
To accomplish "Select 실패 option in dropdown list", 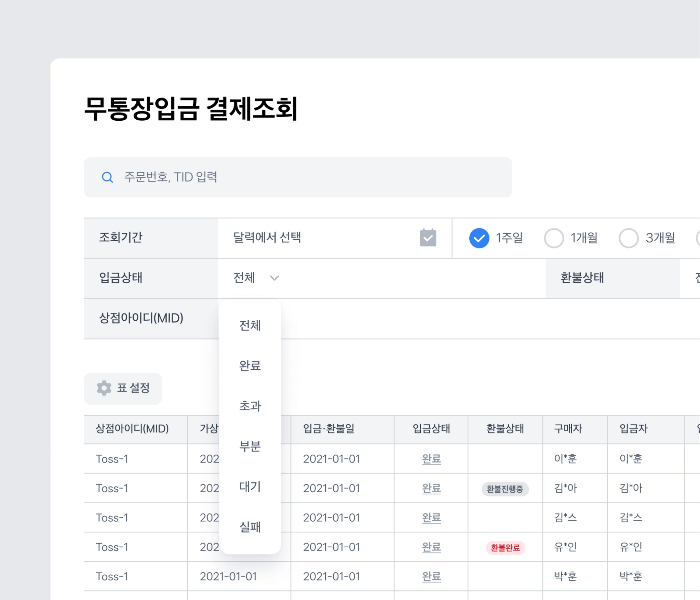I will 250,527.
